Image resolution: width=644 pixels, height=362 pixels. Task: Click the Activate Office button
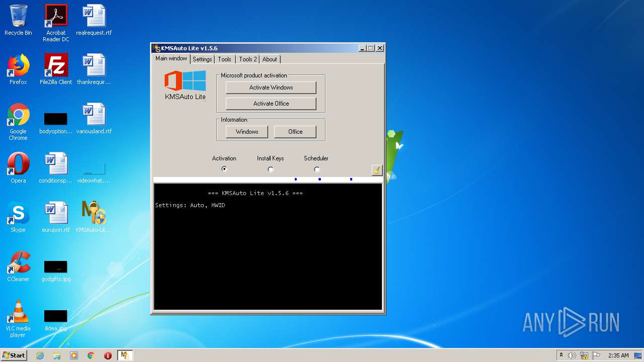(271, 104)
